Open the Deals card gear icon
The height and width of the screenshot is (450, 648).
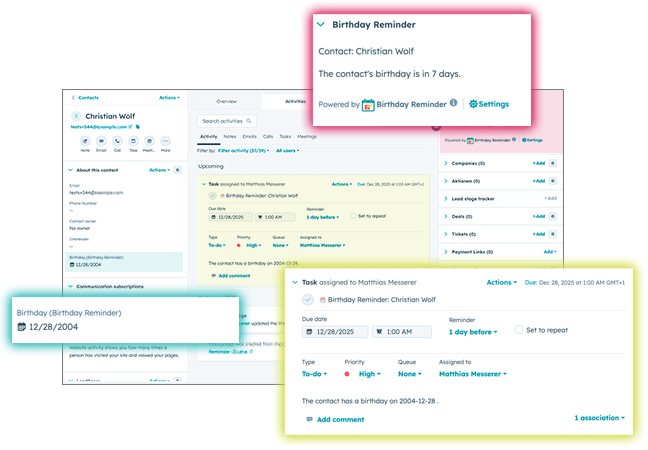(x=553, y=216)
